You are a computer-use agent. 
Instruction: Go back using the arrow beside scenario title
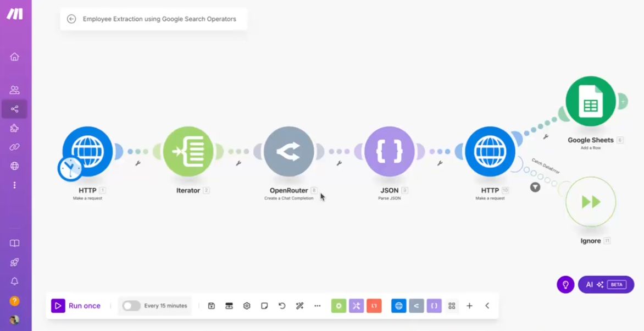[71, 19]
